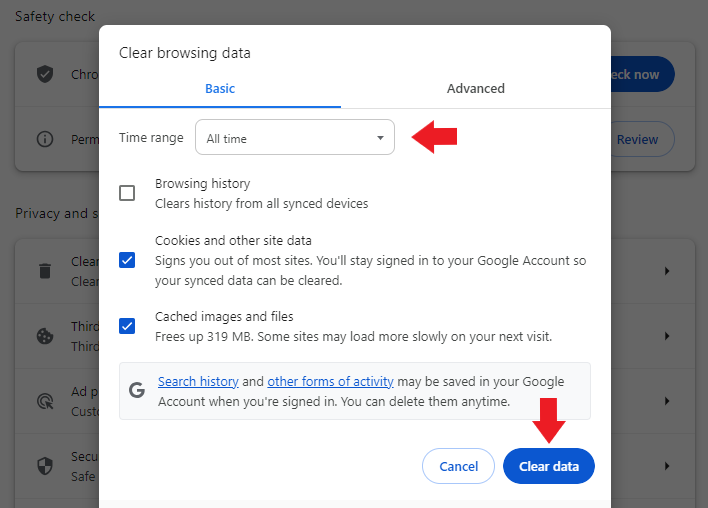Open the Time range All time dropdown
Viewport: 708px width, 508px height.
click(295, 137)
